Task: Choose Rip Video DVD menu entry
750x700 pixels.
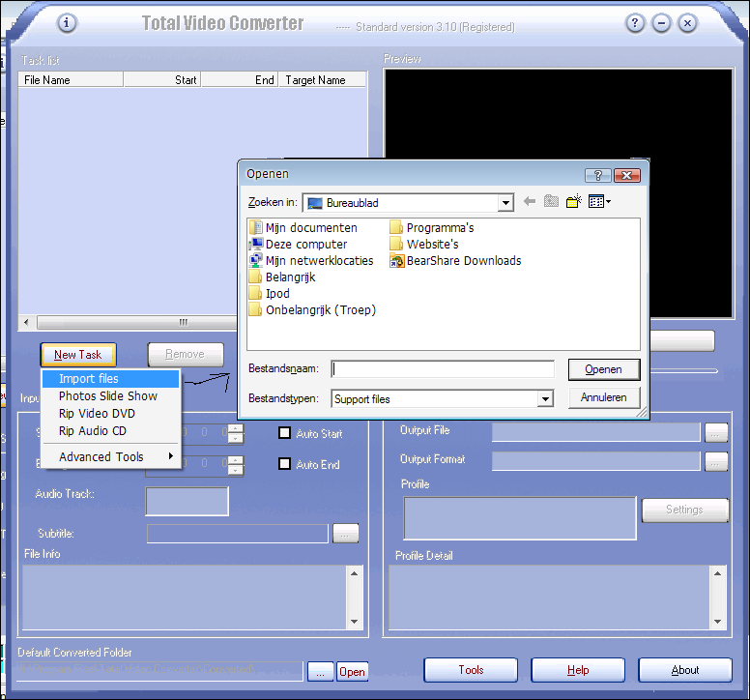Action: coord(111,414)
